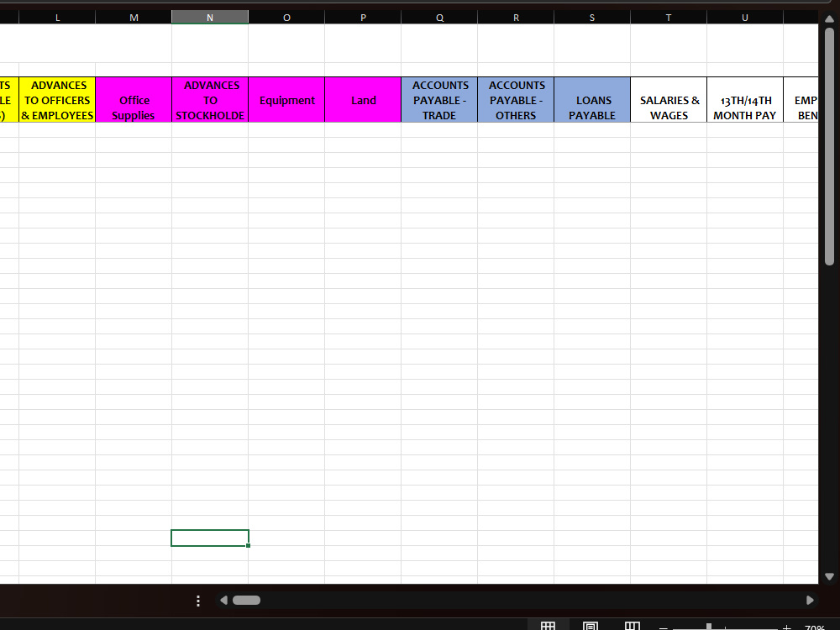Viewport: 840px width, 630px height.
Task: Select the 'Equipment' header cell
Action: (x=286, y=100)
